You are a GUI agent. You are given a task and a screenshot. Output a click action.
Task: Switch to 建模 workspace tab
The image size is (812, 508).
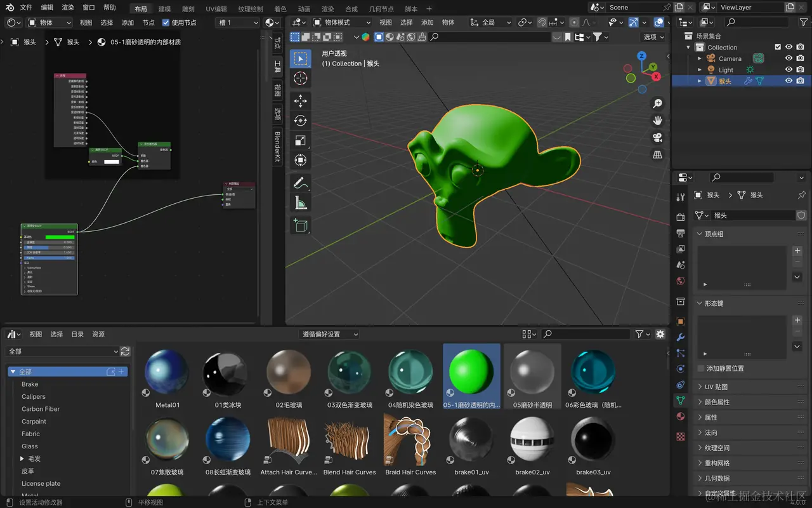coord(164,9)
